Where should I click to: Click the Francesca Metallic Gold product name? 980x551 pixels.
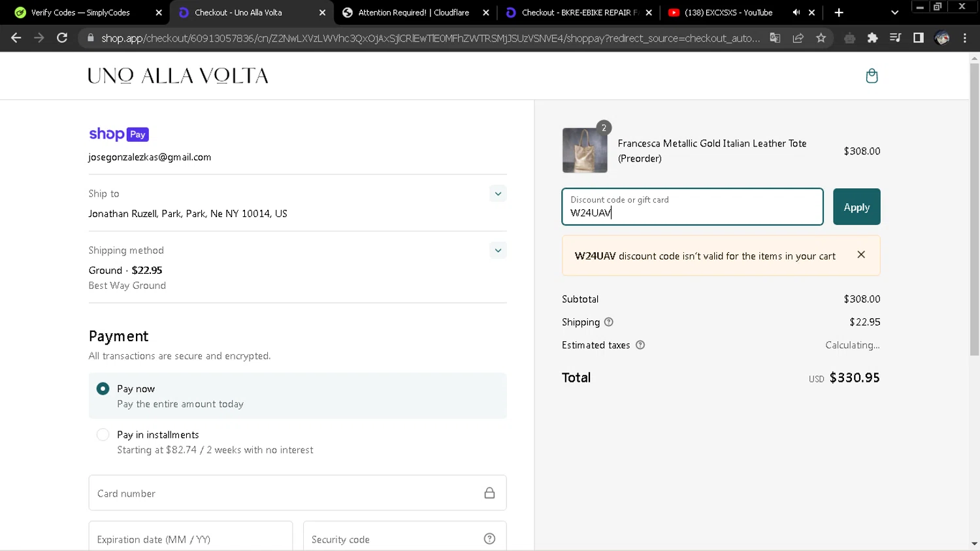712,150
